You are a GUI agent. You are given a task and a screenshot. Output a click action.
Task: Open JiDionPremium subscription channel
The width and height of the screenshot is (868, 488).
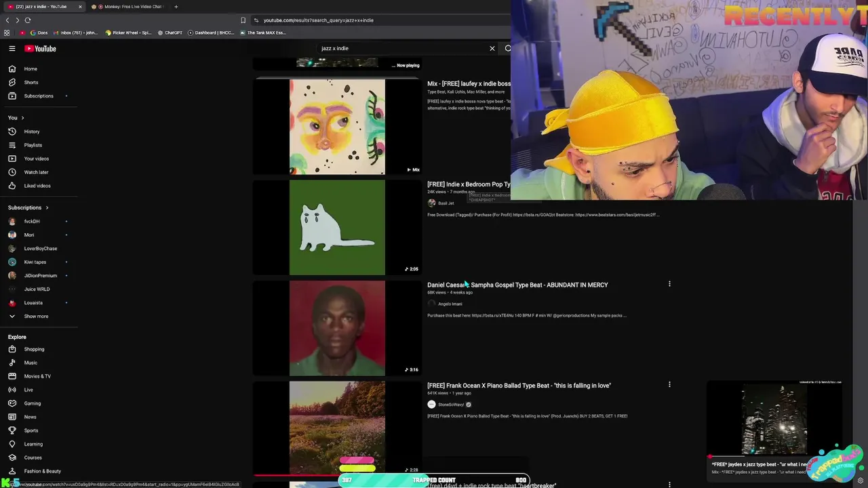click(x=40, y=276)
